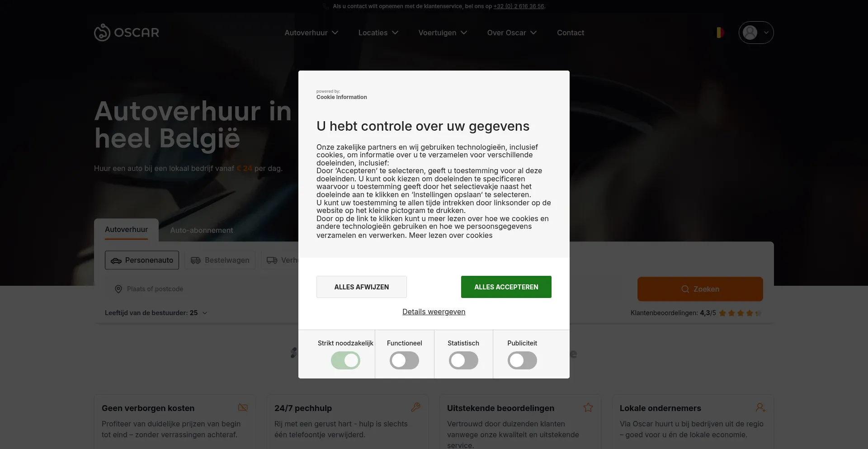Enable the Functioneel cookie toggle
Image resolution: width=868 pixels, height=449 pixels.
click(404, 360)
